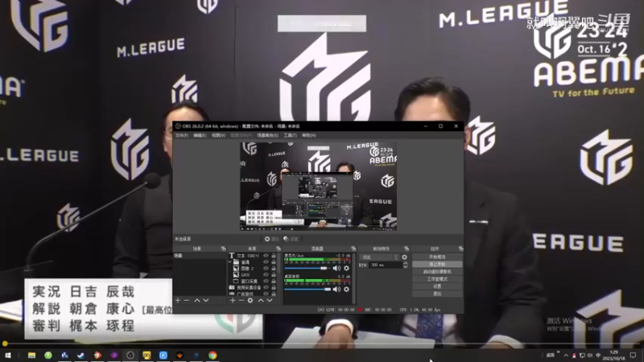Open the 视图(V) menu in OBS

pos(218,135)
